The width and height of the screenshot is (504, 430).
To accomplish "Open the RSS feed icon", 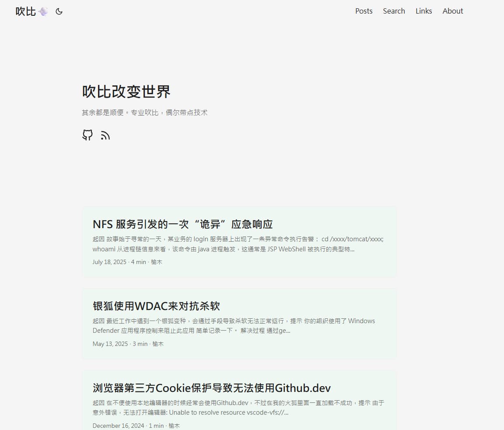I will 105,135.
